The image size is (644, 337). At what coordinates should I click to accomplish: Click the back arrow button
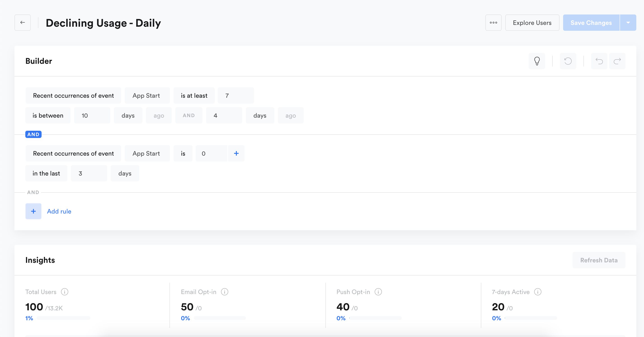23,23
